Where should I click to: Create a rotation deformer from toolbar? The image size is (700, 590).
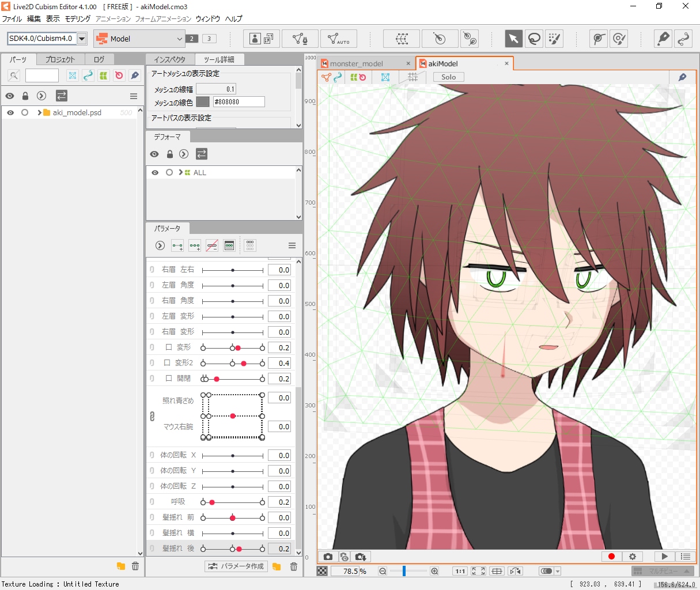440,39
